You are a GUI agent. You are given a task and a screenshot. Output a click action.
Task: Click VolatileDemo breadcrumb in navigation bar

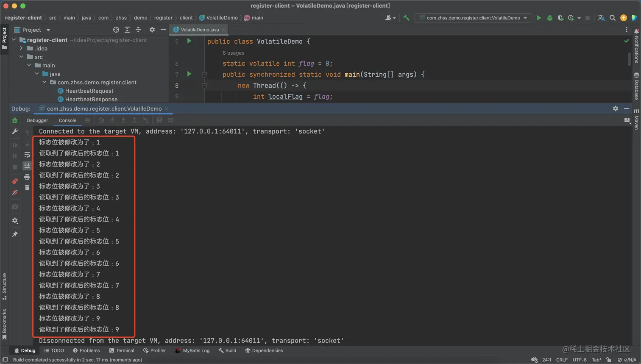click(218, 18)
